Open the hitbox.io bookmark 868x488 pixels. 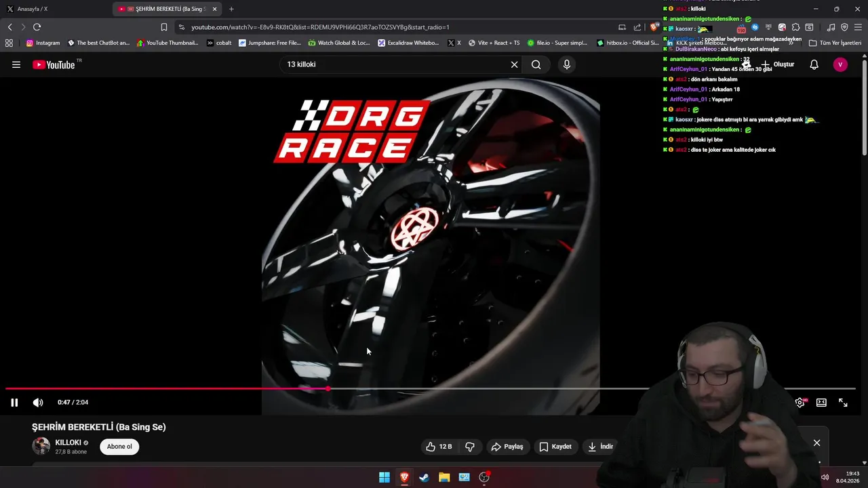tap(627, 43)
